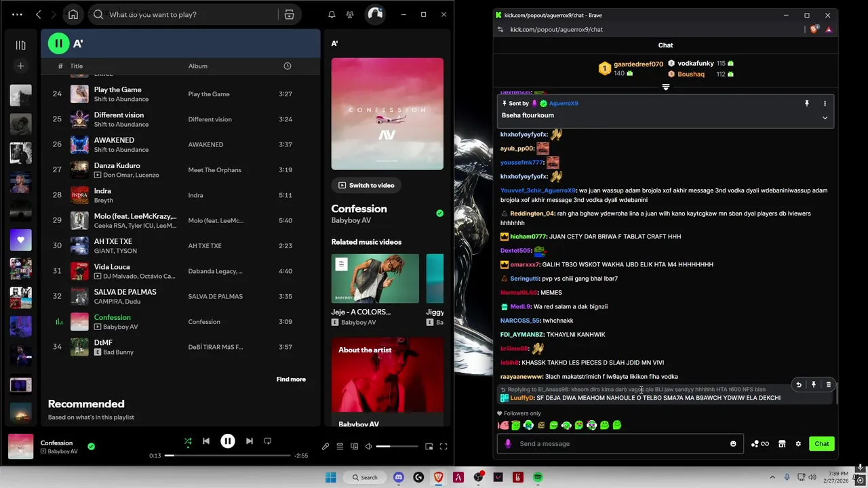Open channel points icon next to infinity

click(x=755, y=443)
